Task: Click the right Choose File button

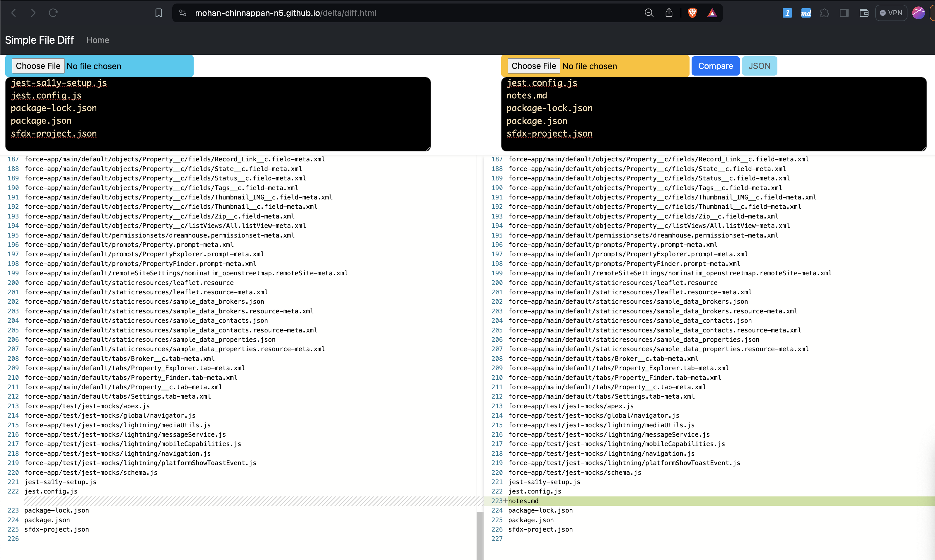Action: 533,66
